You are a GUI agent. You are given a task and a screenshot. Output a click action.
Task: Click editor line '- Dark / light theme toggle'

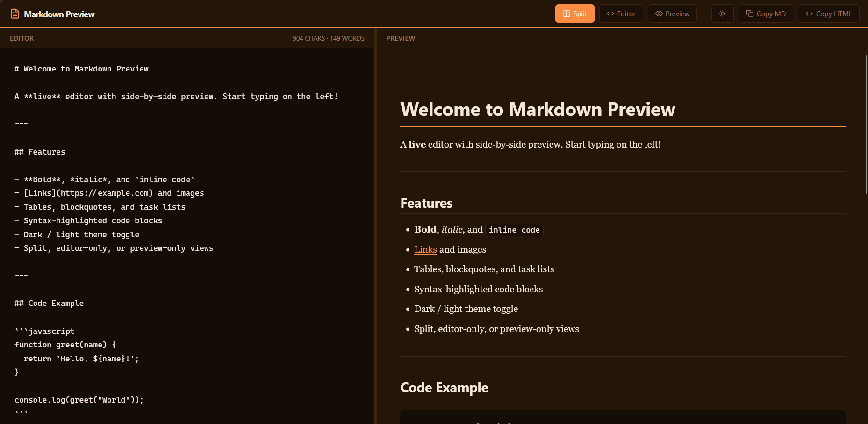[x=77, y=234]
